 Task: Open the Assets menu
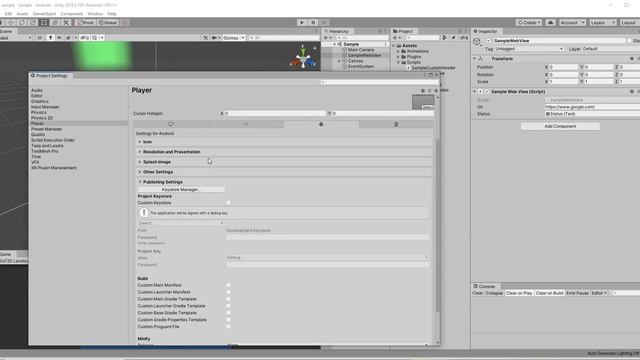pyautogui.click(x=22, y=14)
